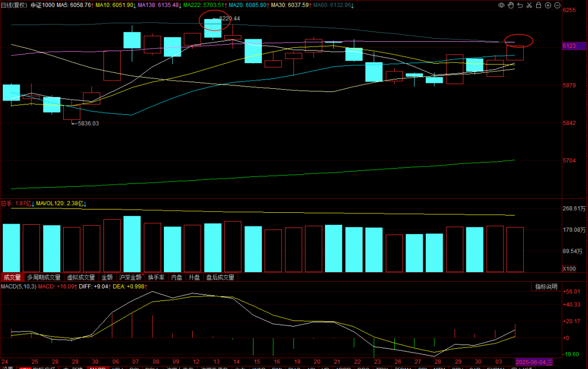
Task: Switch to the 成交量 tab
Action: [x=13, y=278]
